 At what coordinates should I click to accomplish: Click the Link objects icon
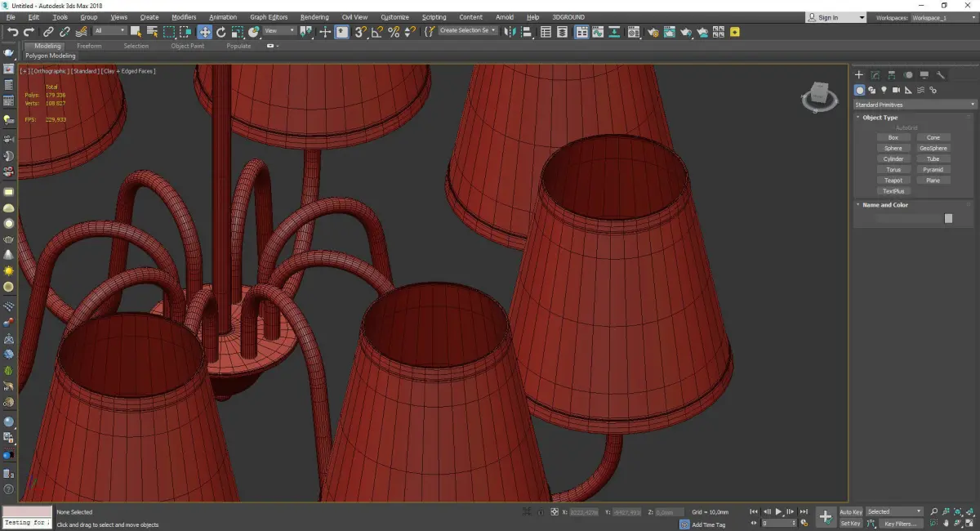coord(48,32)
